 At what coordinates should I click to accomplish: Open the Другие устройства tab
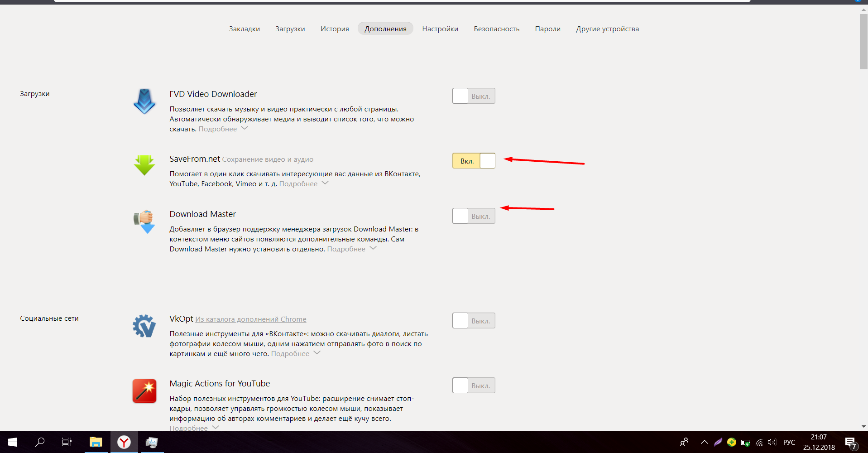[608, 29]
